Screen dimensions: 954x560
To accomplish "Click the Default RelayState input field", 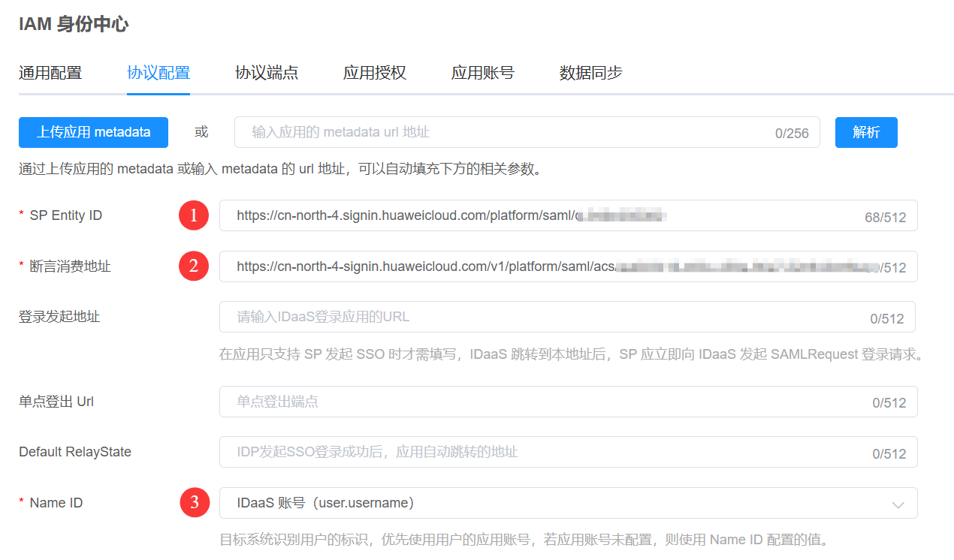I will 541,452.
